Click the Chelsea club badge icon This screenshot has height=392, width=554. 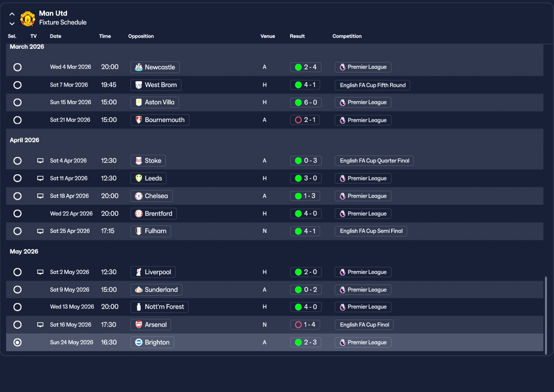coord(138,196)
